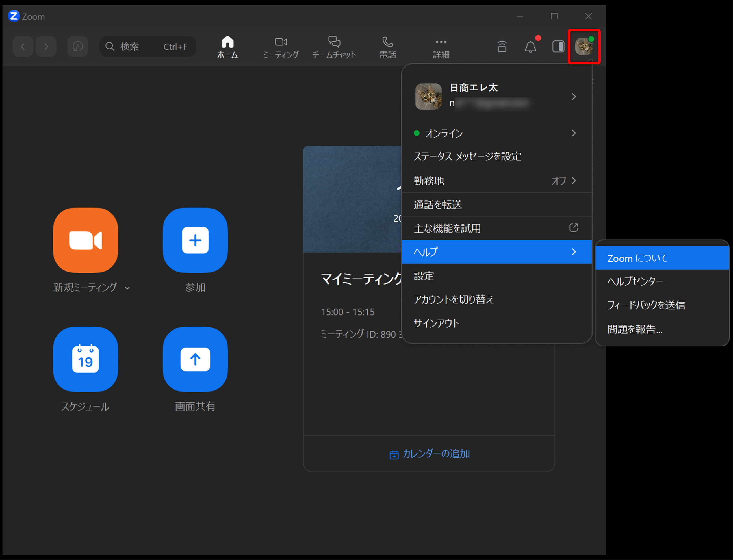This screenshot has height=560, width=733.
Task: Select アカウントを切り替え
Action: (x=497, y=299)
